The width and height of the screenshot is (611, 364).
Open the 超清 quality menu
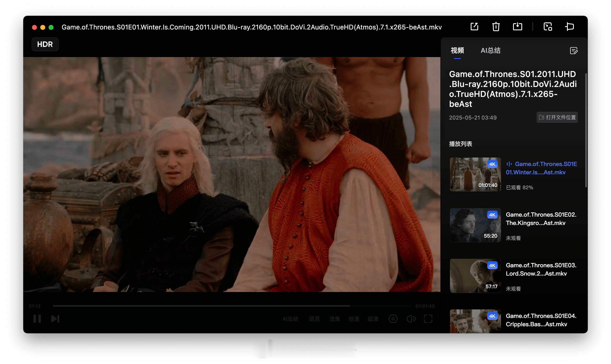(x=373, y=319)
